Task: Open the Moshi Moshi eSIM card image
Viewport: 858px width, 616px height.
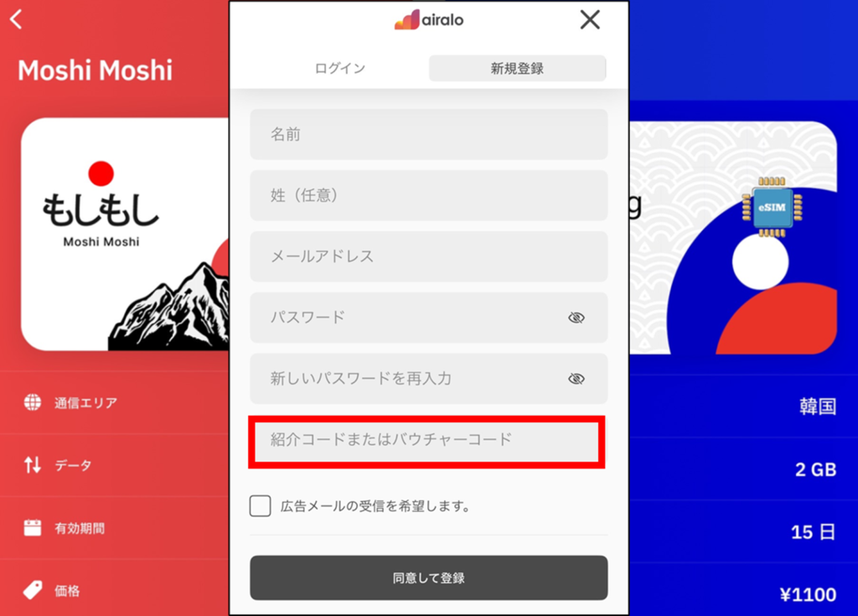Action: click(x=125, y=235)
